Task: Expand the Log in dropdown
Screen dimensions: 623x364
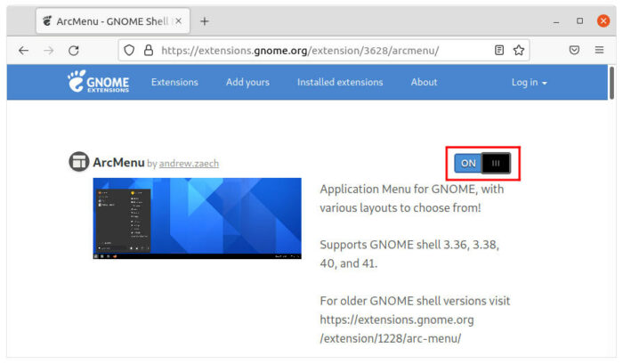Action: 530,82
